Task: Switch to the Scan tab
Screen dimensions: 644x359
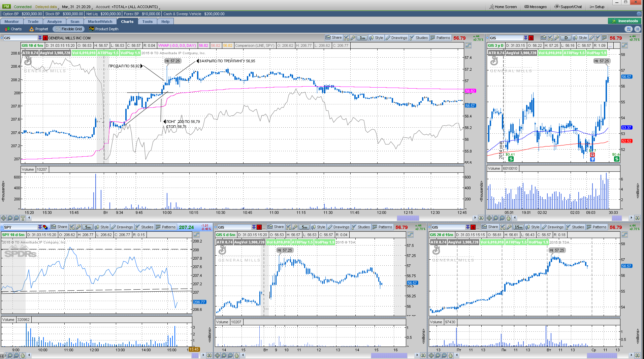Action: coord(75,22)
